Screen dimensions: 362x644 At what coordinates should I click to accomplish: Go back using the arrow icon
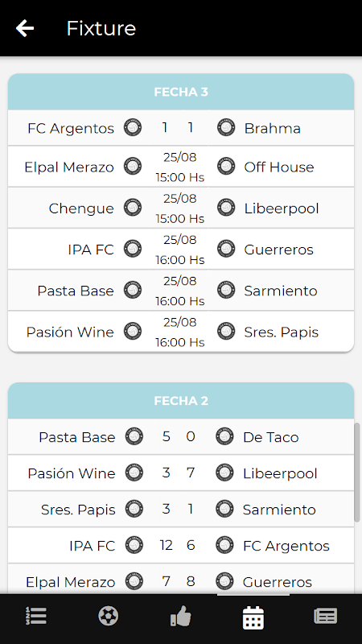(x=25, y=28)
